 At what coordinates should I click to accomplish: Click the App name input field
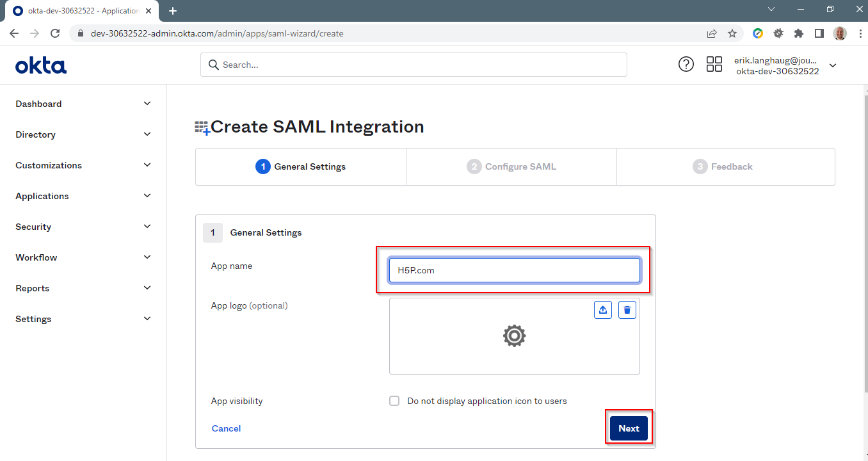[x=514, y=270]
